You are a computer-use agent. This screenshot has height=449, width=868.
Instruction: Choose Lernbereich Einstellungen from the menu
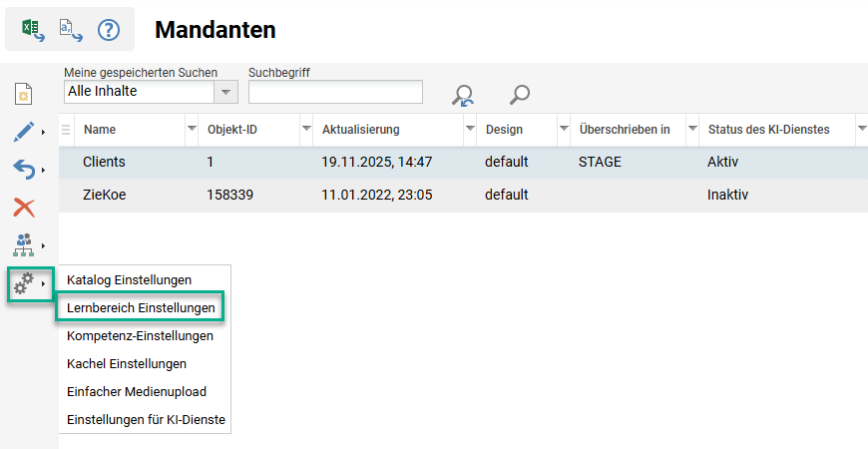[x=141, y=308]
